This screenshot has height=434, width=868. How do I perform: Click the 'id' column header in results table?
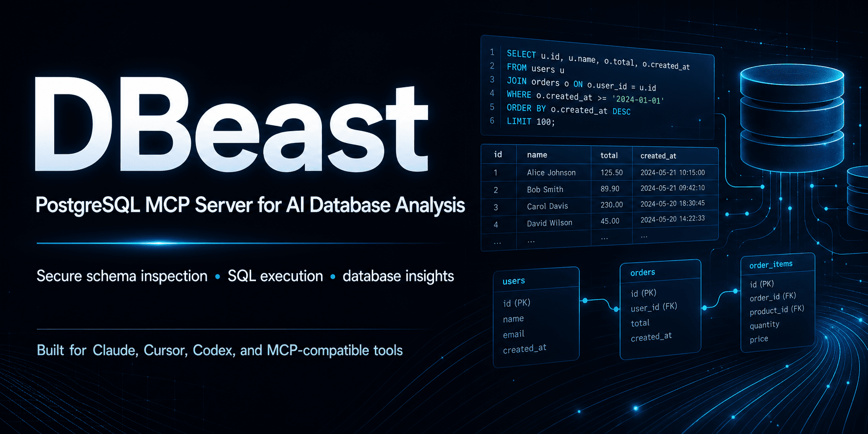point(498,155)
